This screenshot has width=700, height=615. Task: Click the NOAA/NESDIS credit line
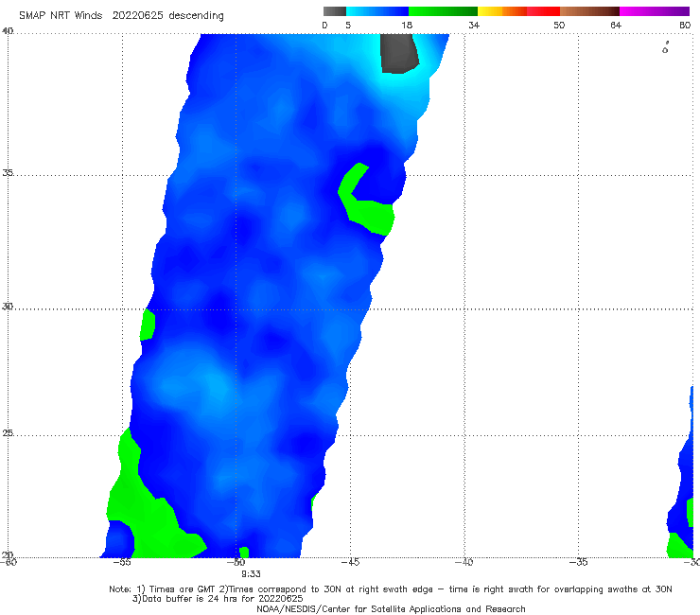pos(391,609)
